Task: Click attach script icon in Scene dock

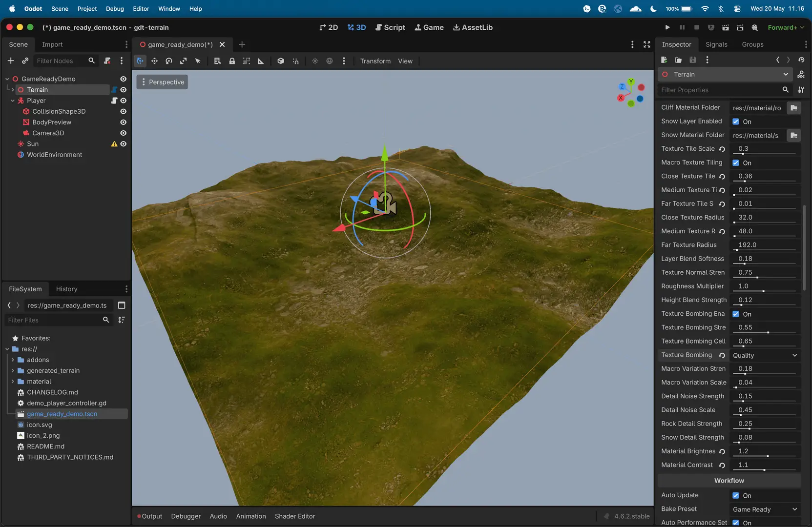Action: pyautogui.click(x=107, y=61)
